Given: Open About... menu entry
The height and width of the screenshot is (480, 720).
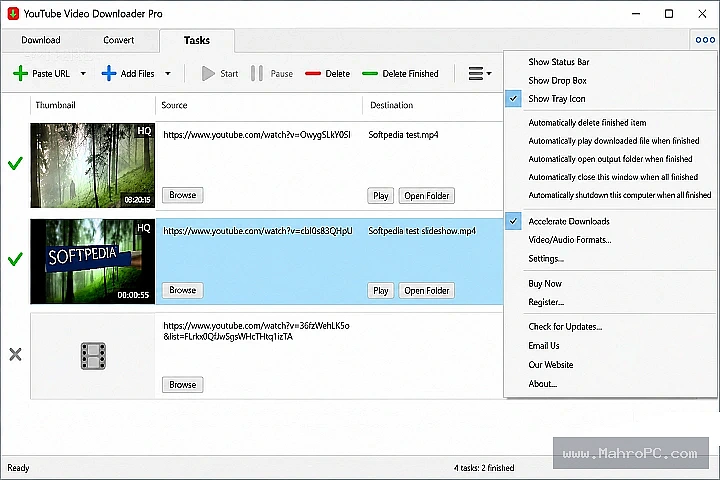Looking at the screenshot, I should [x=543, y=384].
